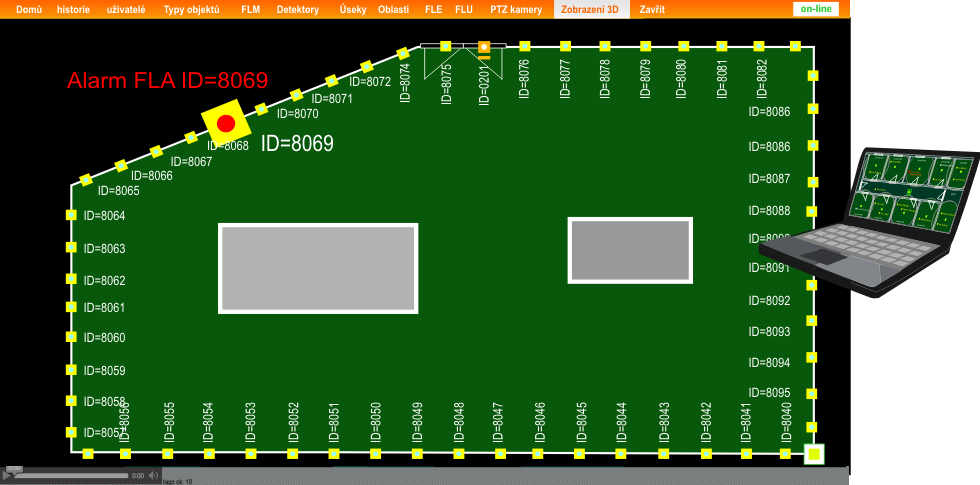Image resolution: width=980 pixels, height=485 pixels.
Task: Click the laptop image on the right
Action: [869, 222]
